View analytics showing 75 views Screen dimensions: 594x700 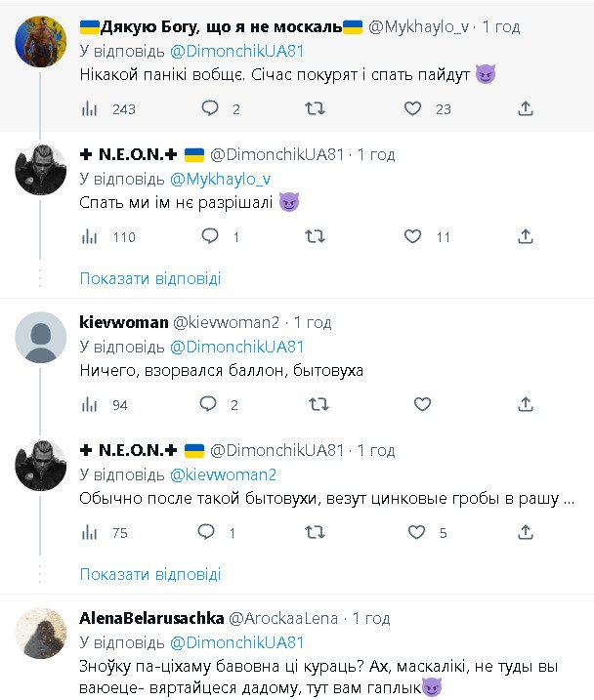90,532
